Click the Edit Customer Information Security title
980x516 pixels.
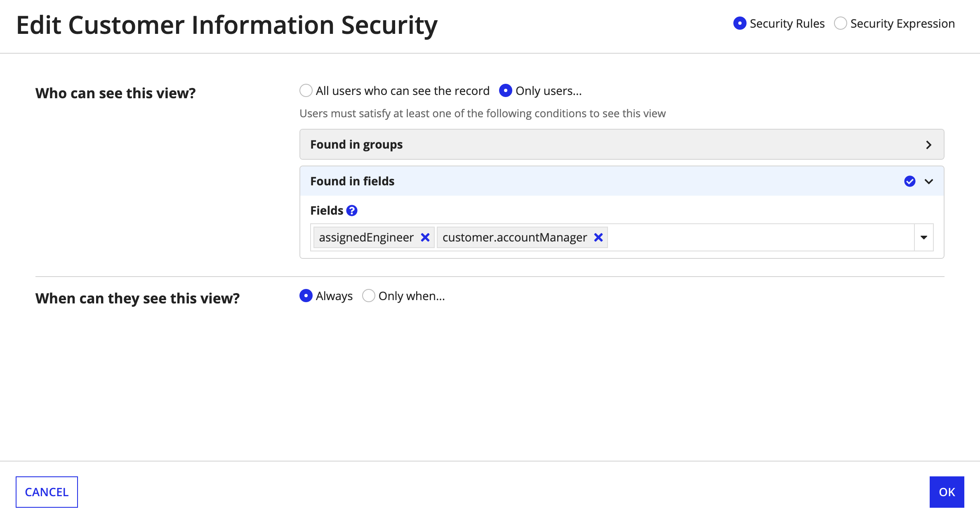coord(227,26)
